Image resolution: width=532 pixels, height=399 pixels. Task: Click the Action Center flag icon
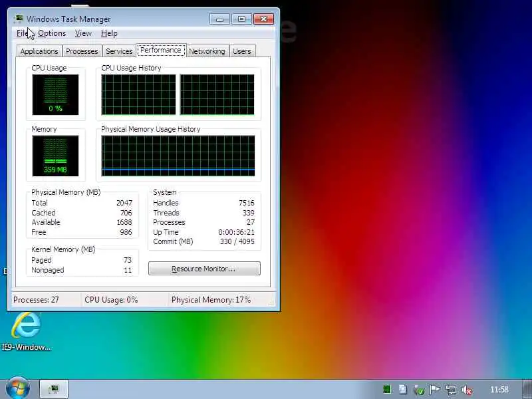pyautogui.click(x=434, y=390)
